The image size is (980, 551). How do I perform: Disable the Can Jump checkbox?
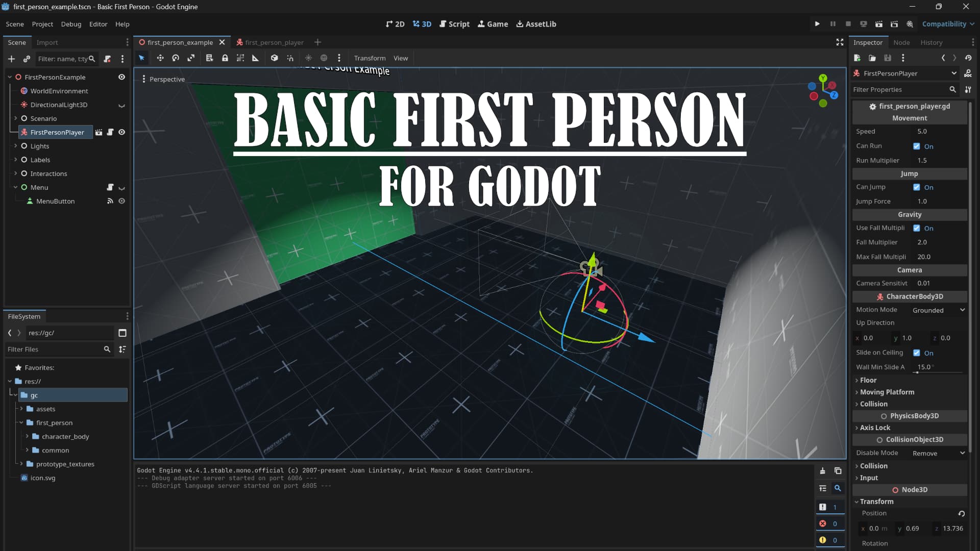(x=917, y=187)
